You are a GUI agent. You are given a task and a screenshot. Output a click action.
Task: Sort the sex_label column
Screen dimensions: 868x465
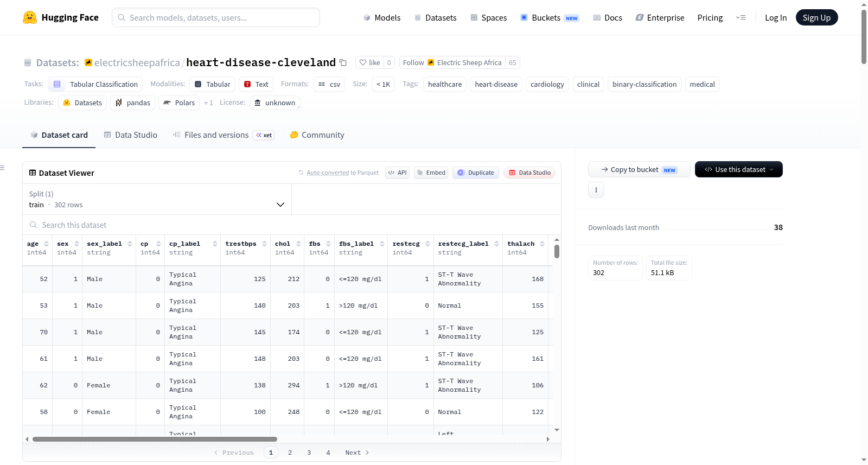point(130,244)
